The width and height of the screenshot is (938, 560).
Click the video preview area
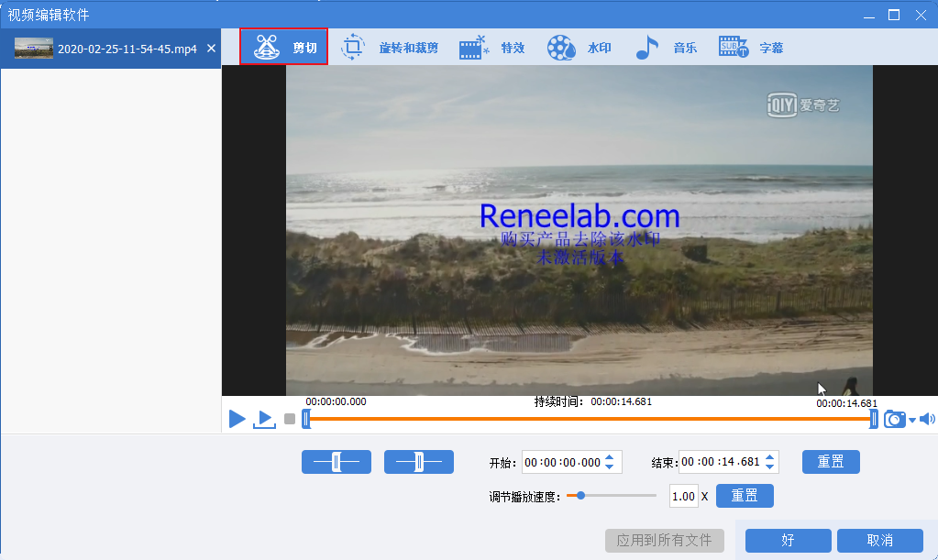coord(579,230)
